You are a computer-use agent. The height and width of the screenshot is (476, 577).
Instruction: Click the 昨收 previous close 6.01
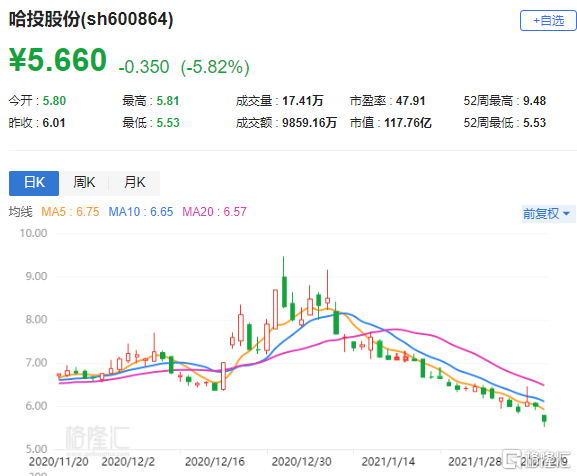54,123
